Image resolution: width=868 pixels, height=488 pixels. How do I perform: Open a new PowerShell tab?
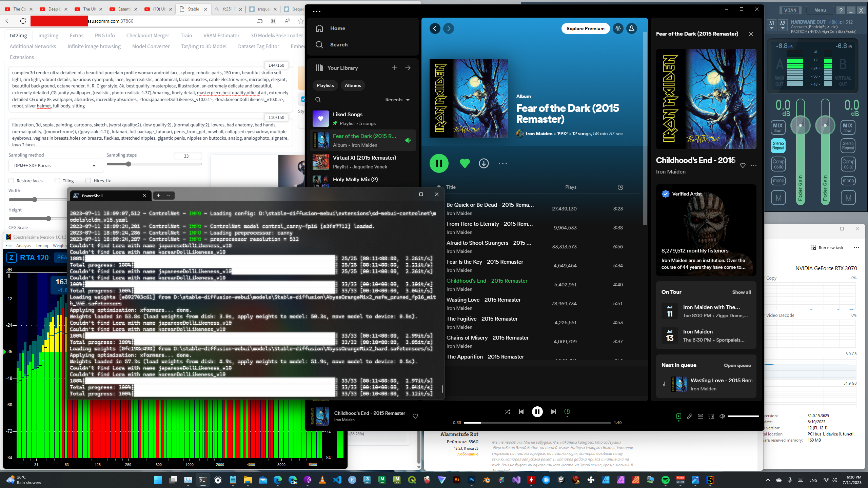(x=158, y=195)
